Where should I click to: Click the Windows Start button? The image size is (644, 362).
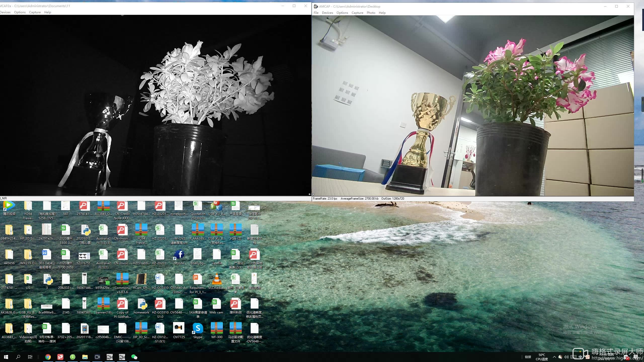pos(6,357)
